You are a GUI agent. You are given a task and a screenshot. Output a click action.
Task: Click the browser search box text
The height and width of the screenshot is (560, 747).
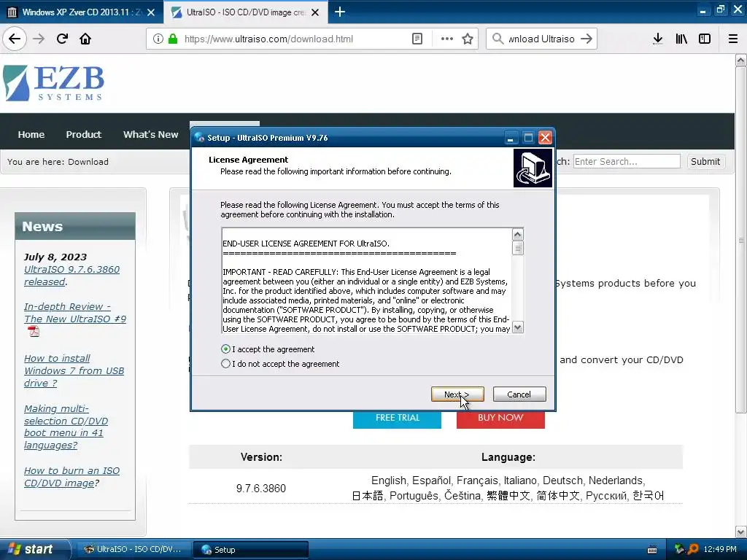tap(541, 39)
